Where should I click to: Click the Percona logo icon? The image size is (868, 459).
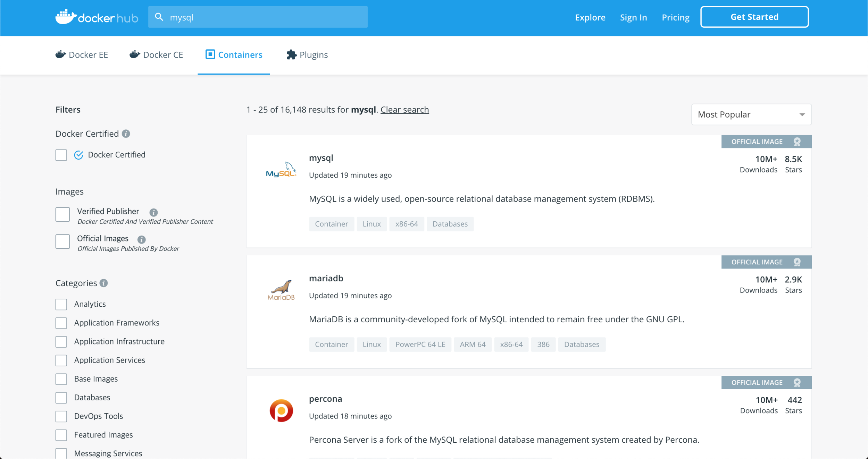281,410
